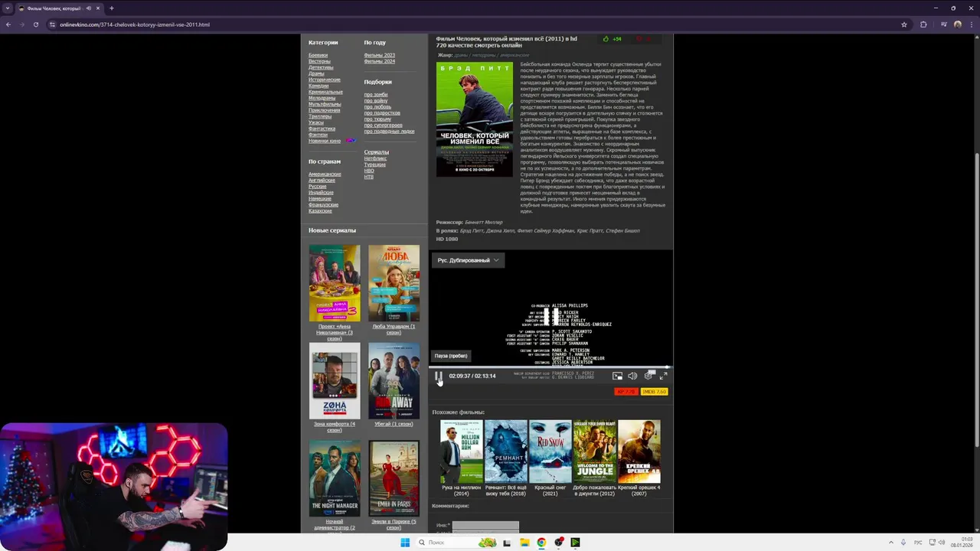Open Красный снег similar film thumbnail
Screen dimensions: 980x551
(x=550, y=452)
